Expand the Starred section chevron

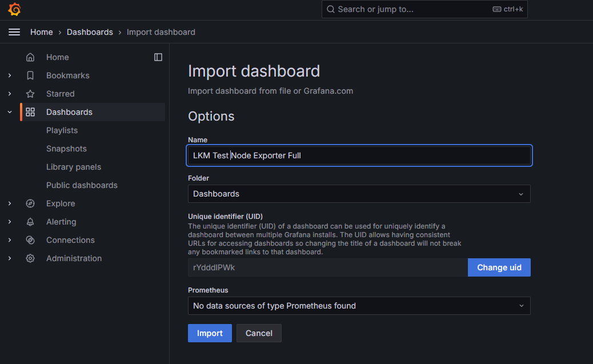[10, 94]
